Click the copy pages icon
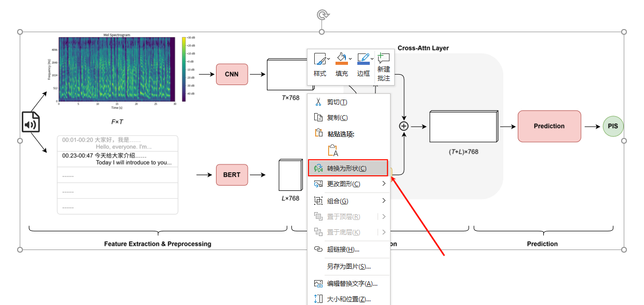This screenshot has height=305, width=644. pyautogui.click(x=318, y=117)
